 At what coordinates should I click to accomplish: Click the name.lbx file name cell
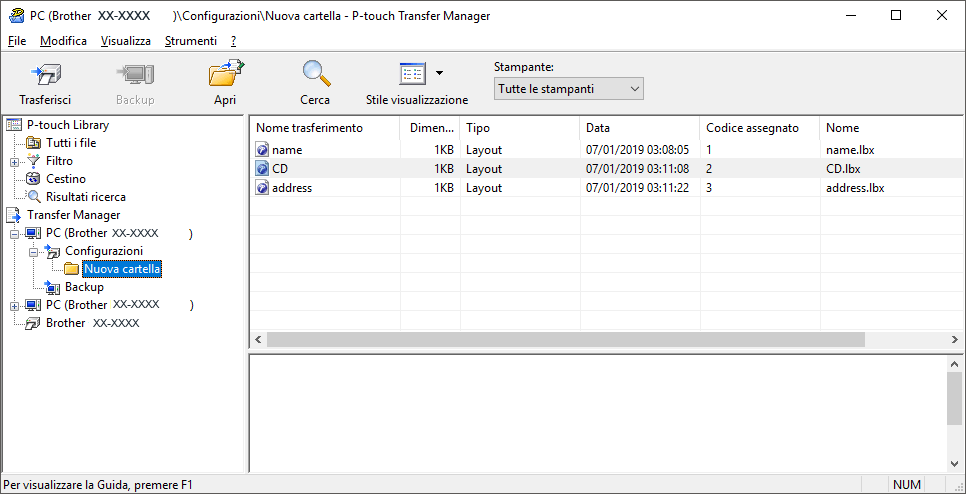850,150
